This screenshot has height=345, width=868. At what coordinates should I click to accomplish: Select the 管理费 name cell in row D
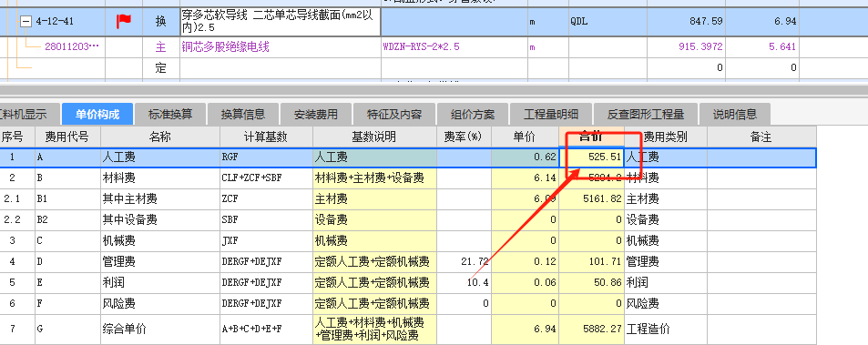point(160,261)
